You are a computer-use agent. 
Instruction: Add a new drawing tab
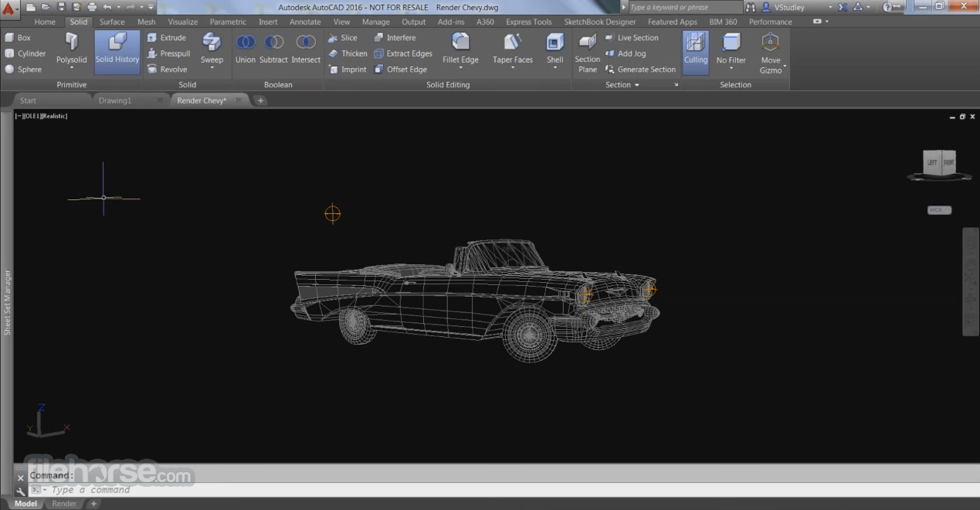click(260, 100)
